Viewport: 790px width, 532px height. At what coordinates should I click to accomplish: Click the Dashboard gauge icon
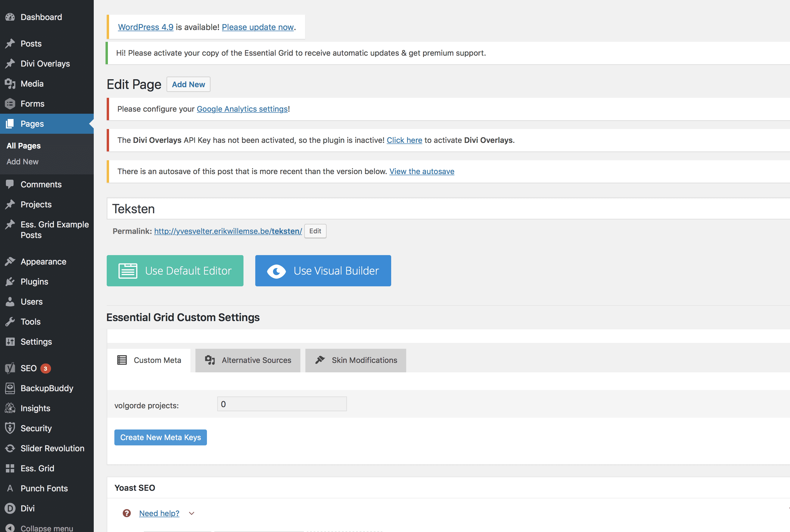pyautogui.click(x=10, y=17)
